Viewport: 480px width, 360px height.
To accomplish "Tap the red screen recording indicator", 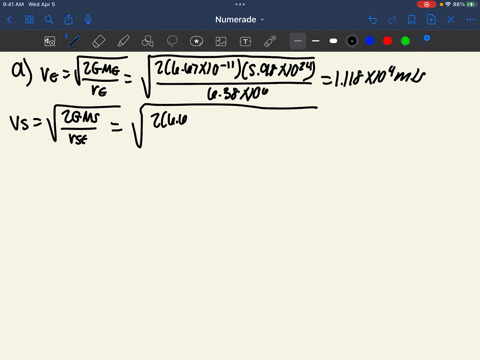I will [x=426, y=4].
